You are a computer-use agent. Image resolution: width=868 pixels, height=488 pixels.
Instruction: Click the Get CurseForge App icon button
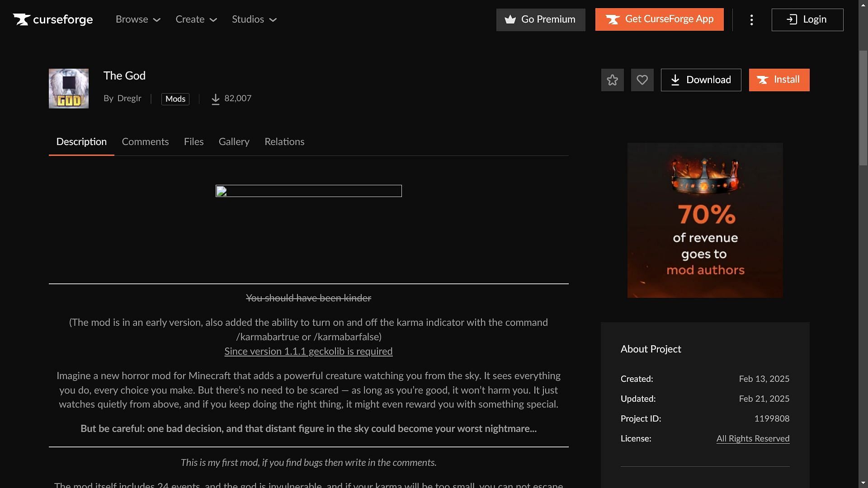point(613,20)
